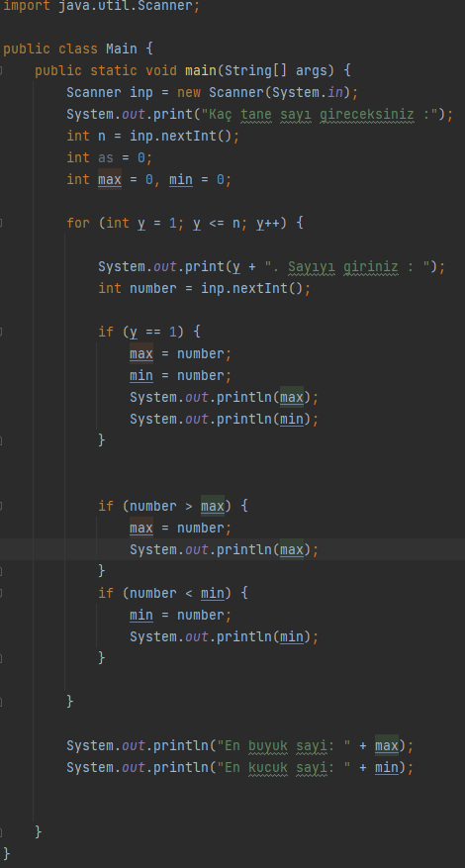The width and height of the screenshot is (465, 868).
Task: Place cursor on the import java.util.Scanner line
Action: pyautogui.click(x=101, y=6)
